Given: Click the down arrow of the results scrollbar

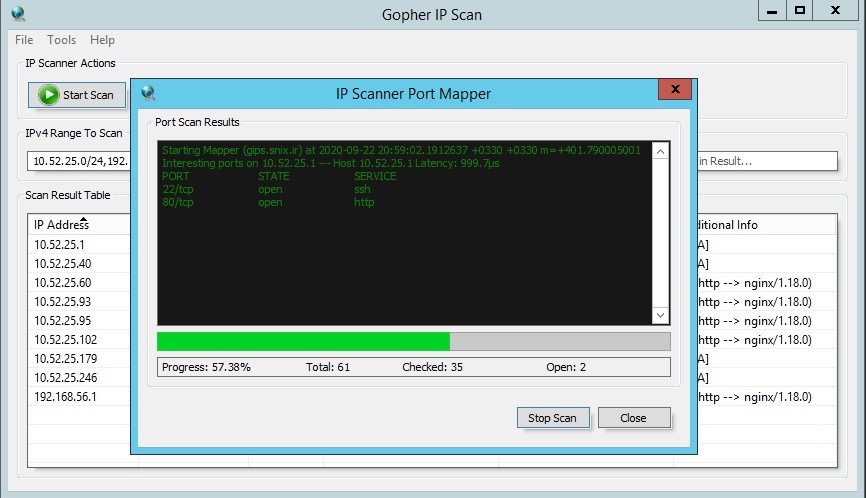Looking at the screenshot, I should click(x=661, y=315).
